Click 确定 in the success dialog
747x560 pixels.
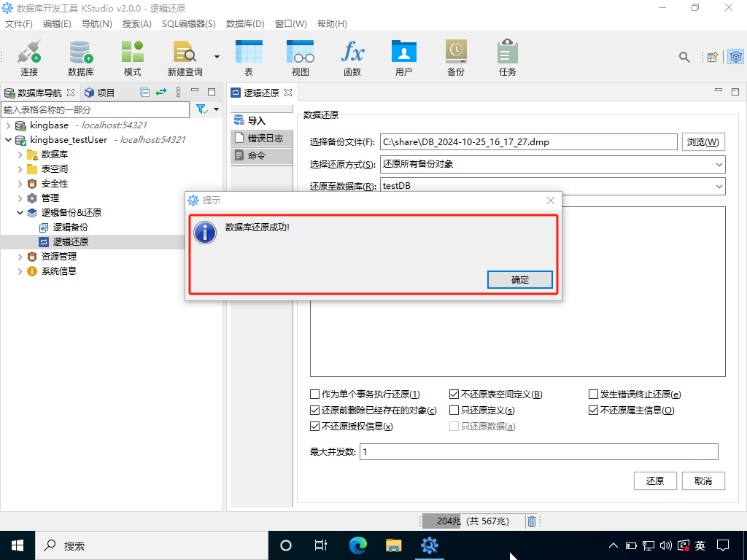click(519, 280)
